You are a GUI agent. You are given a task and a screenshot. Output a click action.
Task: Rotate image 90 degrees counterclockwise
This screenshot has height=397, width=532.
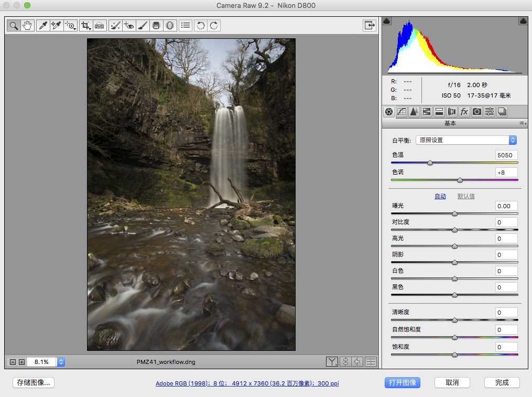click(200, 25)
